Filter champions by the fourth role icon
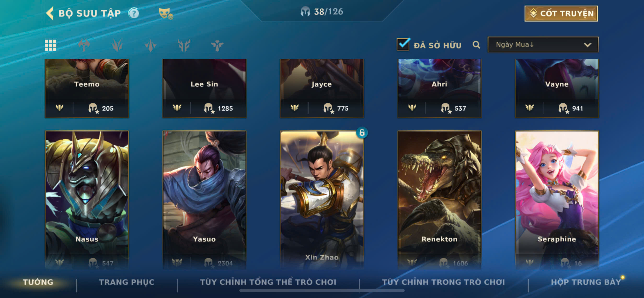The image size is (644, 298). click(x=184, y=45)
